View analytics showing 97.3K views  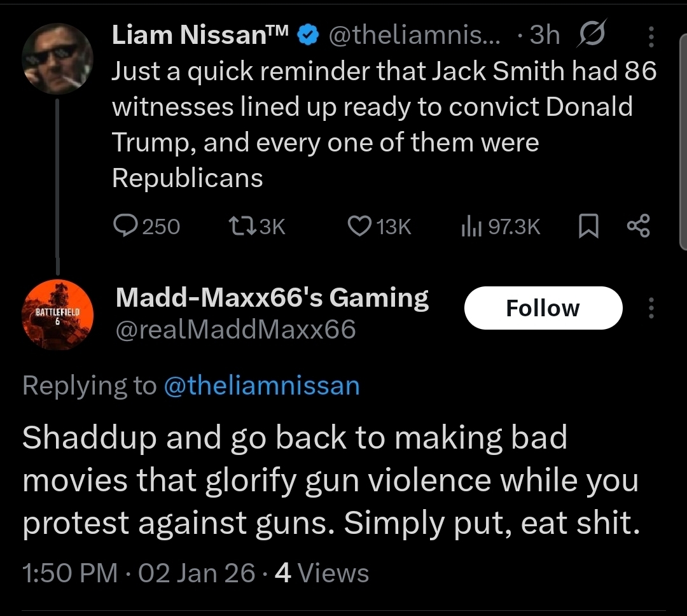tap(500, 227)
